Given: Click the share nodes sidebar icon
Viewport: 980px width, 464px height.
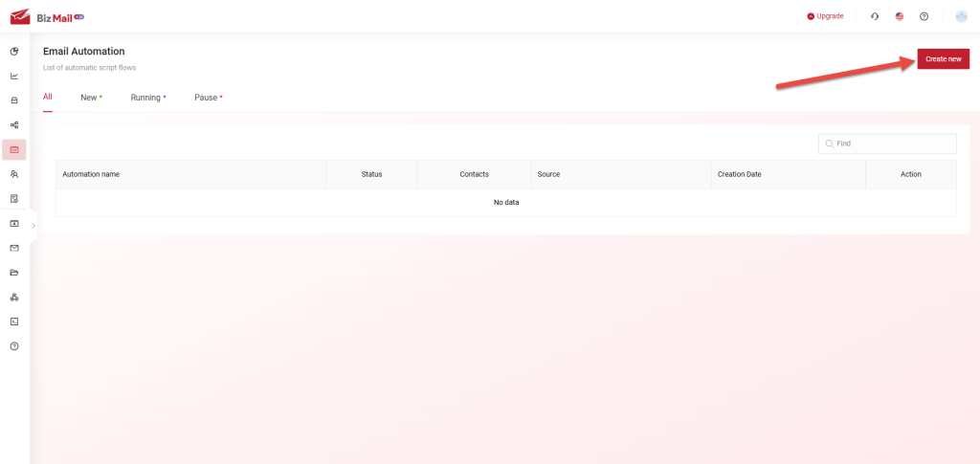Looking at the screenshot, I should point(14,124).
